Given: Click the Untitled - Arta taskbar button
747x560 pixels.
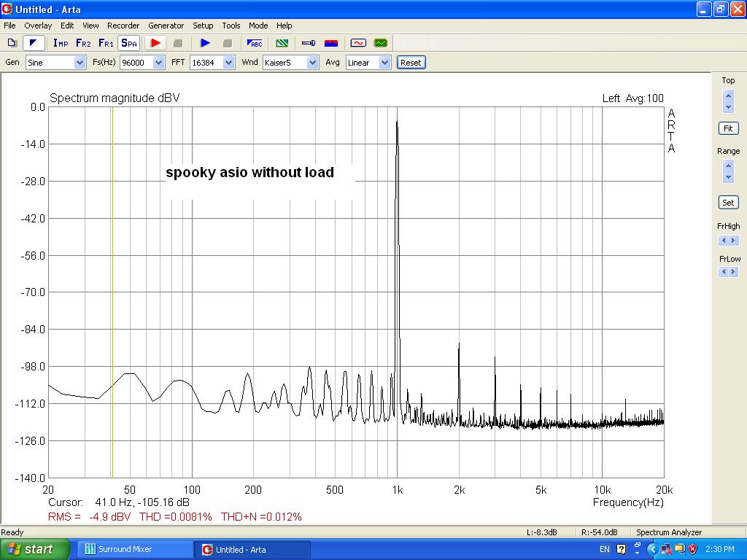Looking at the screenshot, I should click(252, 550).
